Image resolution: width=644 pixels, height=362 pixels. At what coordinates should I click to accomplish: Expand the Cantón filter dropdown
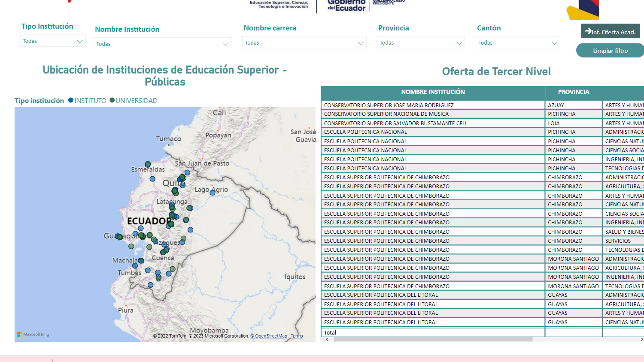(x=518, y=42)
